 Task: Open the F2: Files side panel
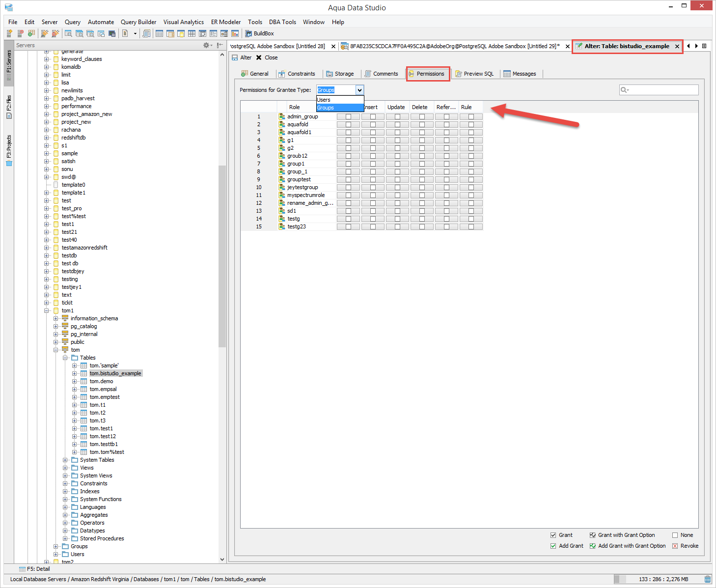point(9,107)
